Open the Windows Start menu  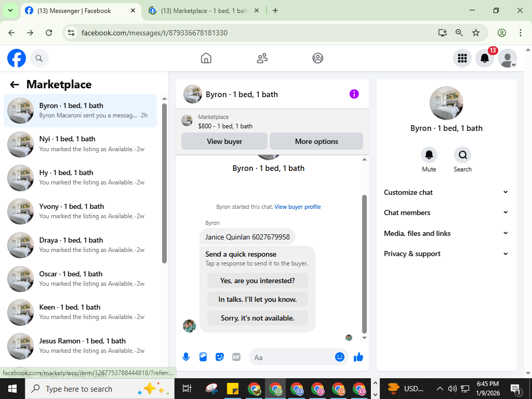click(x=12, y=389)
